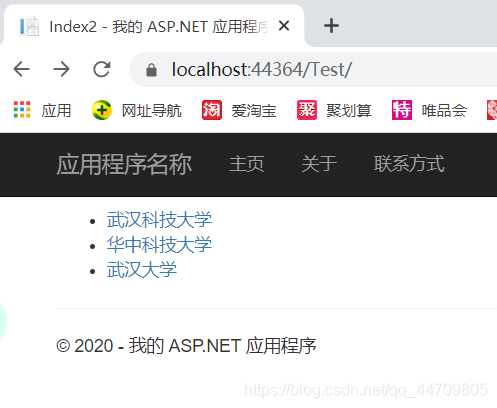Open the 联系方式 navbar item

(409, 164)
